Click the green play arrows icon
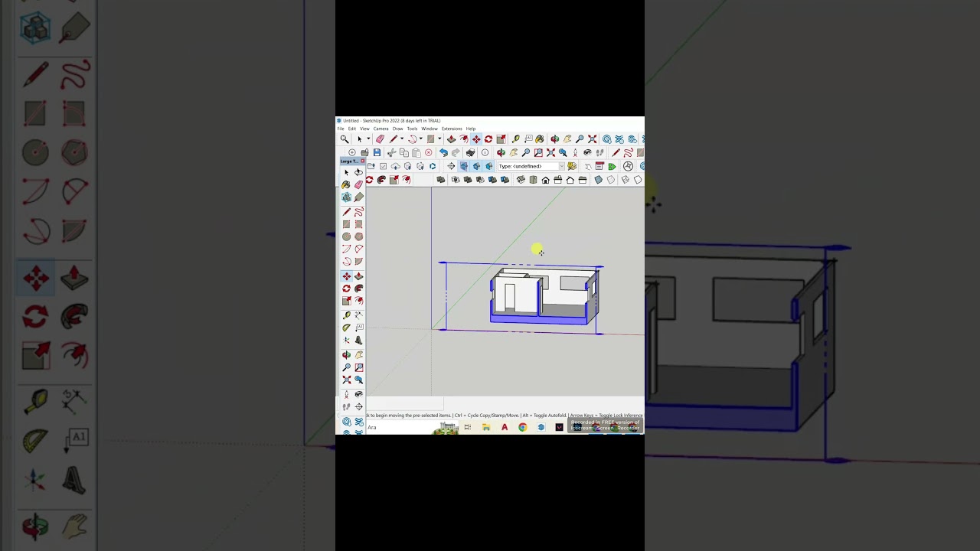This screenshot has height=551, width=980. coord(612,166)
